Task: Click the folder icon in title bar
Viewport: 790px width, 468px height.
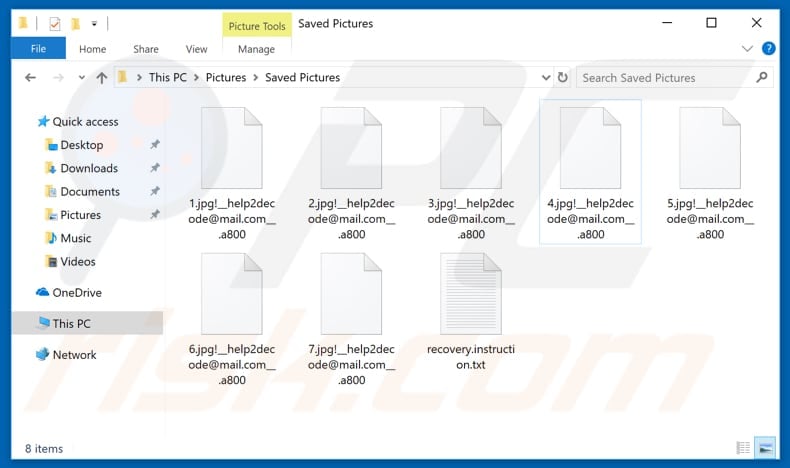Action: tap(23, 23)
